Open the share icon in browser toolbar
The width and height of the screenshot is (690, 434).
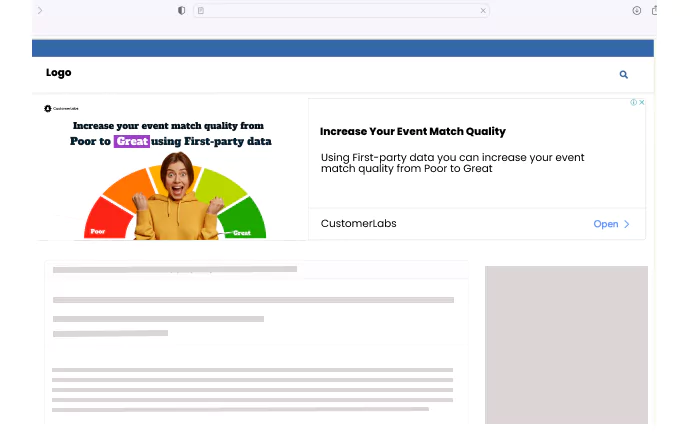tap(654, 10)
